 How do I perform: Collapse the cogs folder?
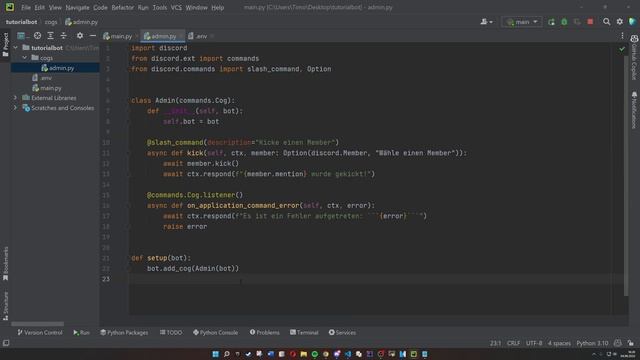point(24,58)
